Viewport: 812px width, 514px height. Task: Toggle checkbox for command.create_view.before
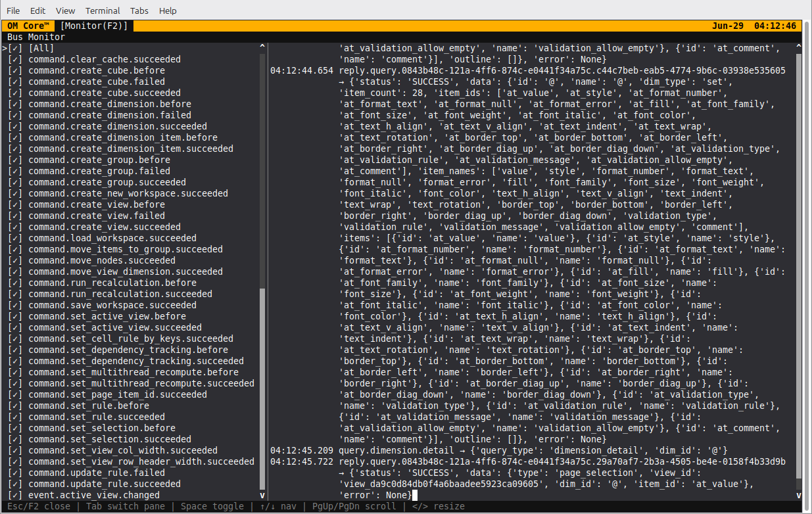pyautogui.click(x=15, y=204)
